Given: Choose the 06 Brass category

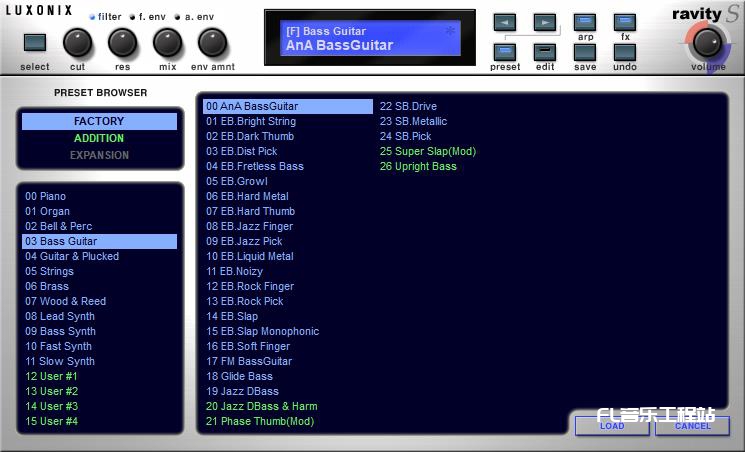Looking at the screenshot, I should [x=99, y=286].
